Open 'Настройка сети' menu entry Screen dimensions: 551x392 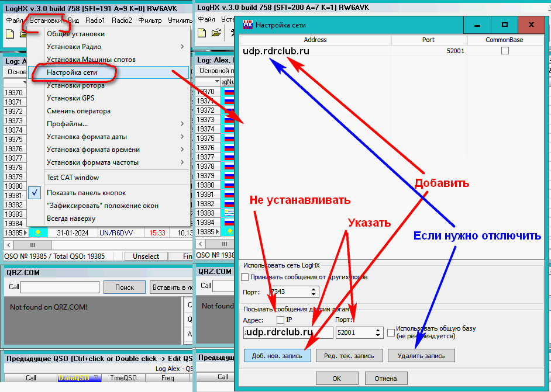pos(72,72)
